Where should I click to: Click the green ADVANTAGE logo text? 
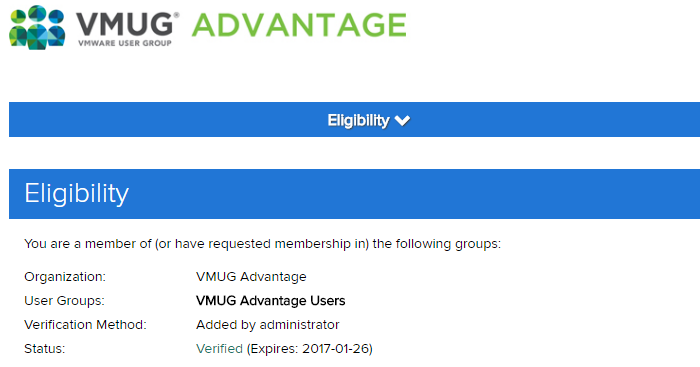[299, 25]
